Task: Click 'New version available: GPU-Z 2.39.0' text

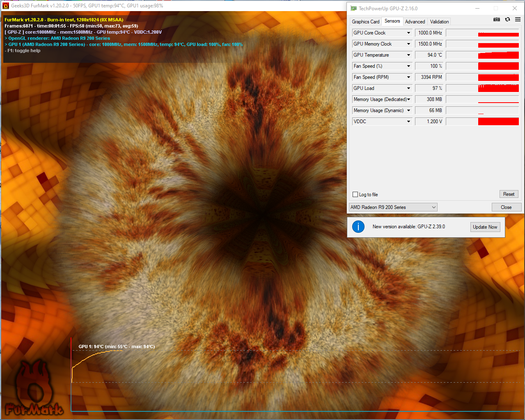Action: pyautogui.click(x=408, y=227)
